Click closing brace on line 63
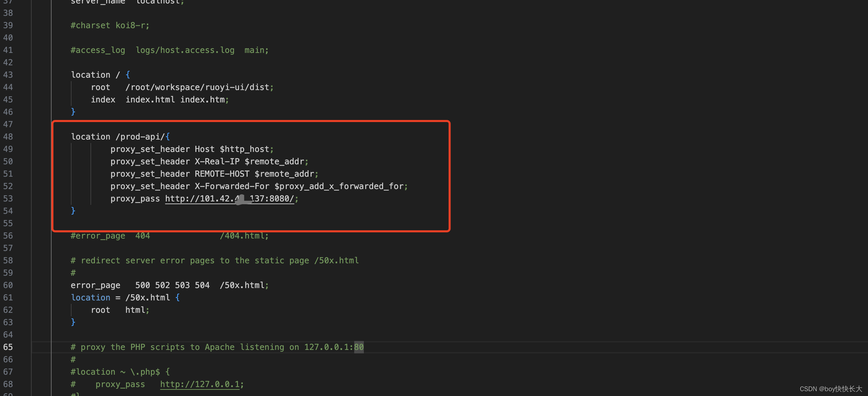 pos(73,322)
